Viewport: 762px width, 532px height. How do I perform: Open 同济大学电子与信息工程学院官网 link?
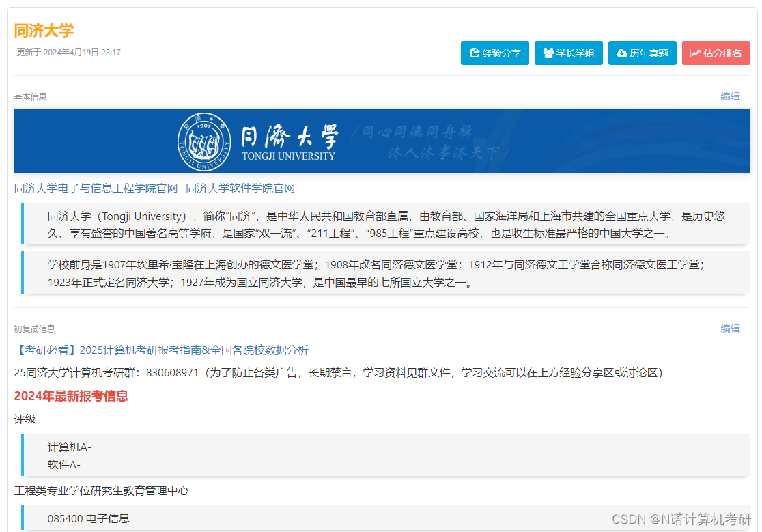tap(96, 188)
